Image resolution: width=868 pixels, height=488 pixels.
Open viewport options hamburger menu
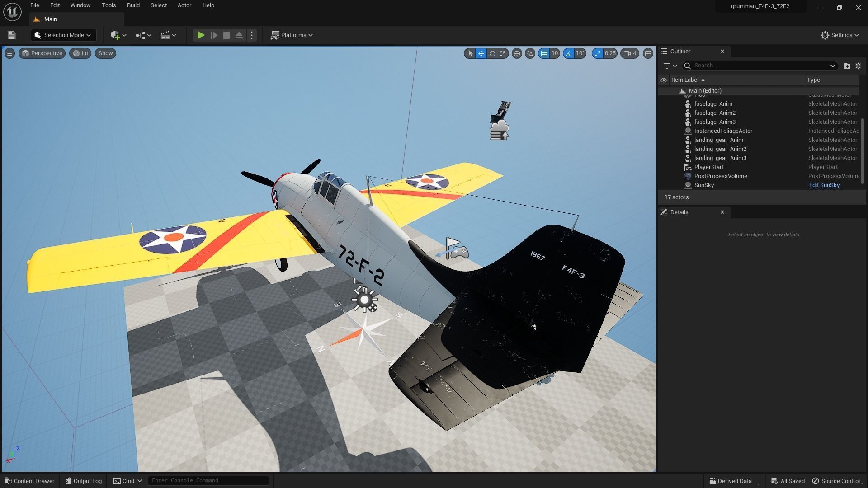9,53
